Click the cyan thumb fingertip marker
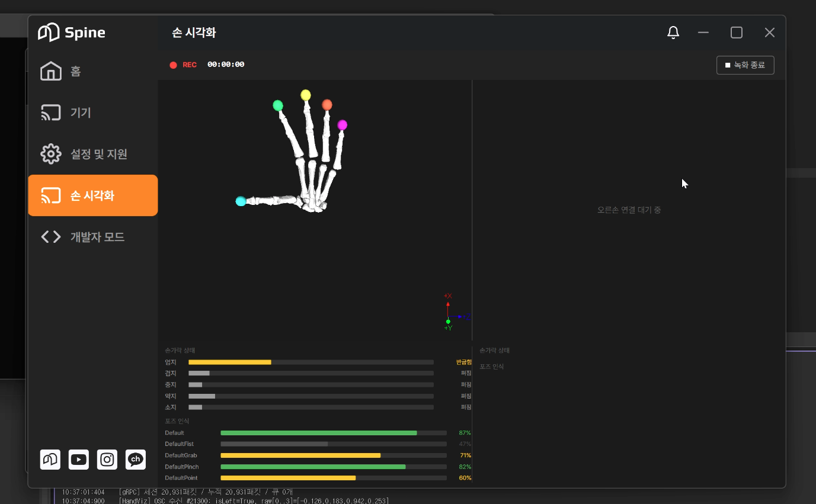 point(241,201)
